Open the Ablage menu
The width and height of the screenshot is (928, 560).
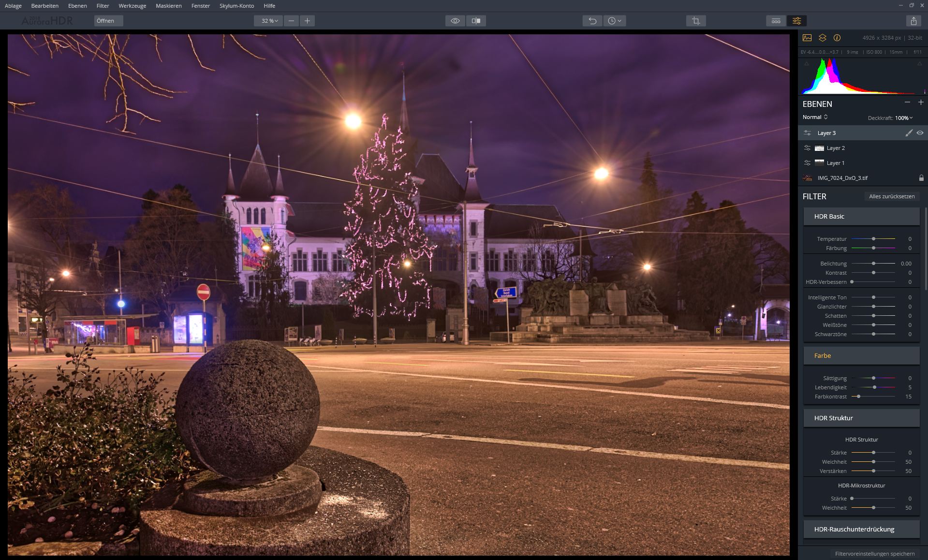(13, 6)
